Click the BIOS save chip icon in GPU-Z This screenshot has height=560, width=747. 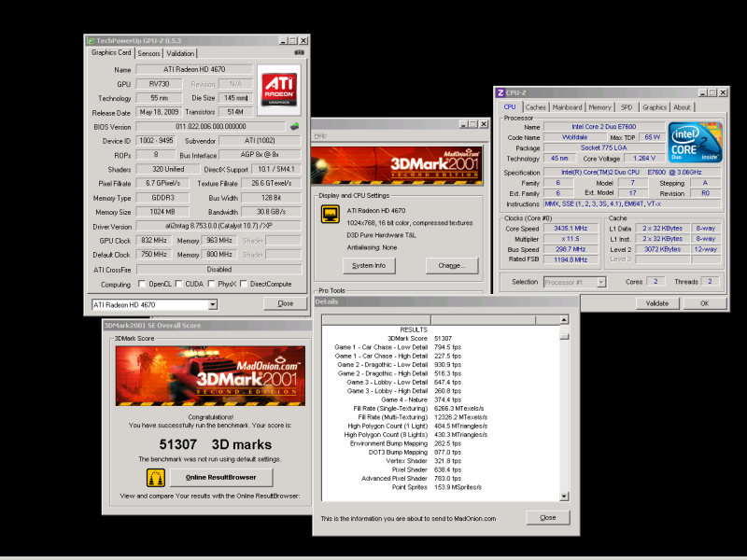[x=294, y=126]
